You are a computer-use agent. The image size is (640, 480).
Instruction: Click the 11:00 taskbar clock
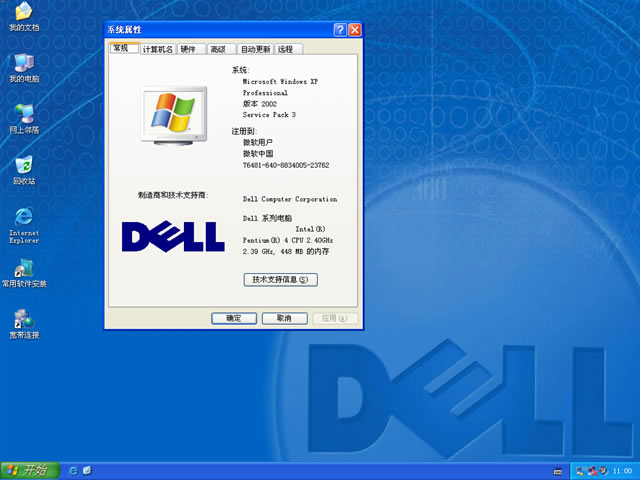(x=622, y=471)
